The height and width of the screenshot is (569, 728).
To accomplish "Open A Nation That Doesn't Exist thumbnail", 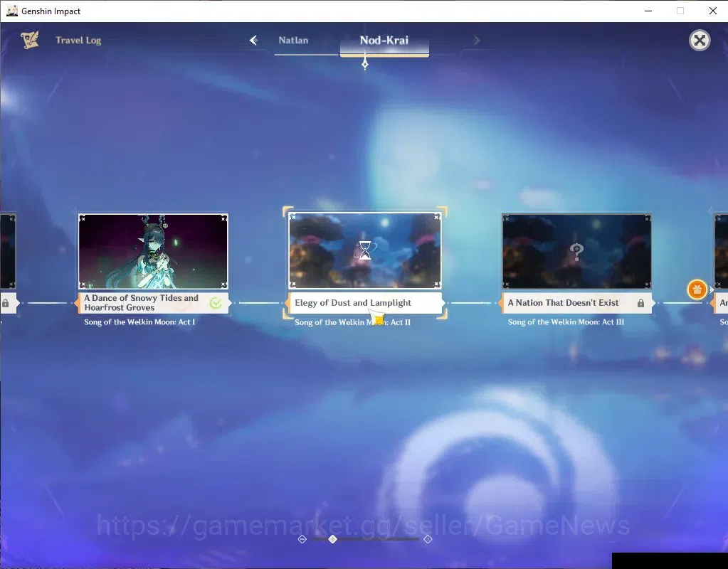I will click(576, 251).
